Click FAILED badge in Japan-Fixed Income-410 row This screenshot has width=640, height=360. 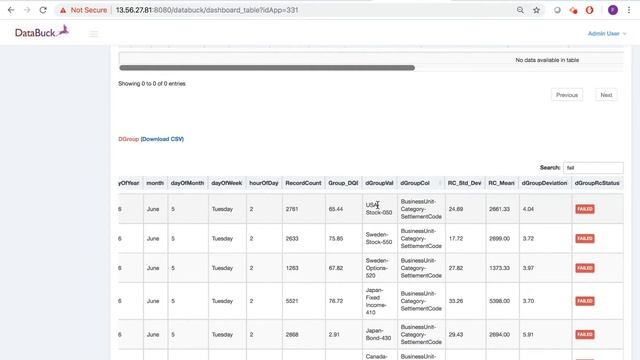[x=585, y=301]
